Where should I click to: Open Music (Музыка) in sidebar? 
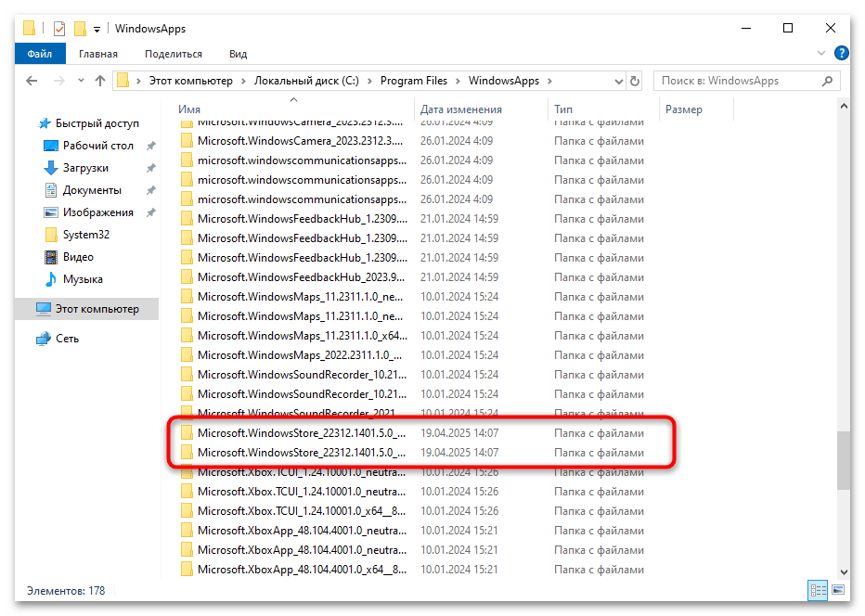(x=73, y=279)
